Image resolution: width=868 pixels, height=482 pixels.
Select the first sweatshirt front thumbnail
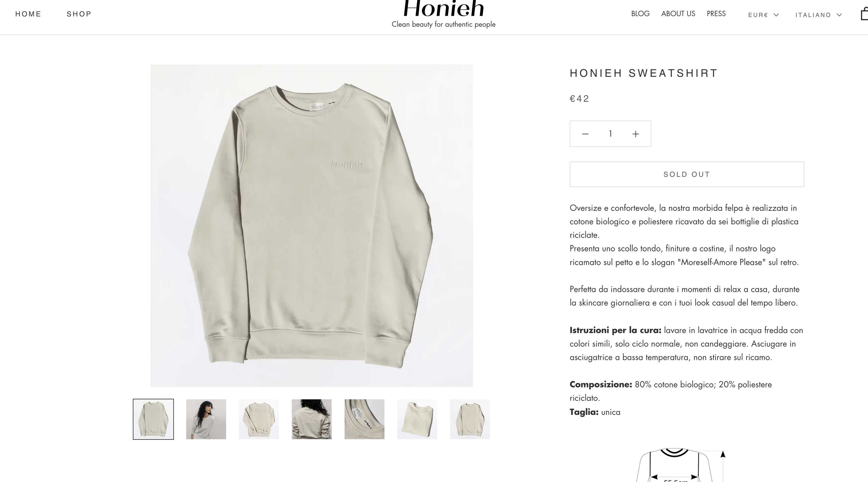[153, 419]
